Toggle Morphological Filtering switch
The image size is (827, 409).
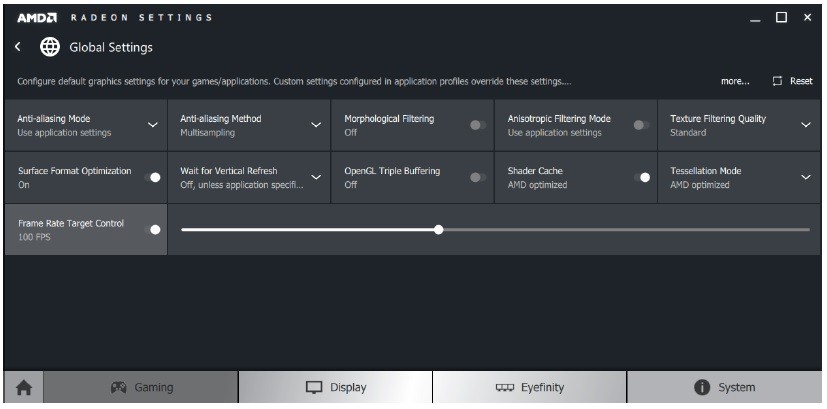click(x=478, y=125)
